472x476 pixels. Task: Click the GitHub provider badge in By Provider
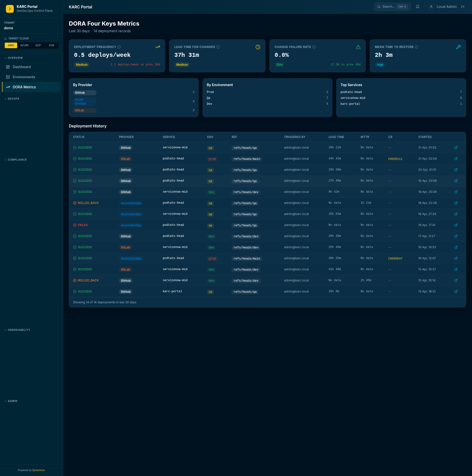[85, 93]
